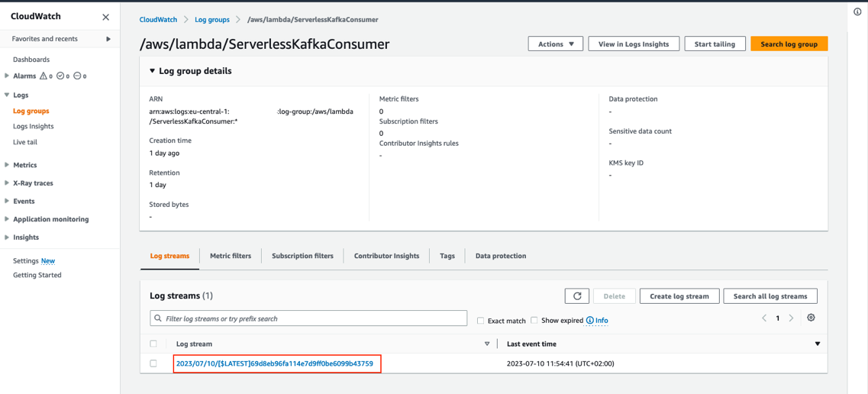Select the 2023/07/10 log stream checkbox

tap(153, 363)
